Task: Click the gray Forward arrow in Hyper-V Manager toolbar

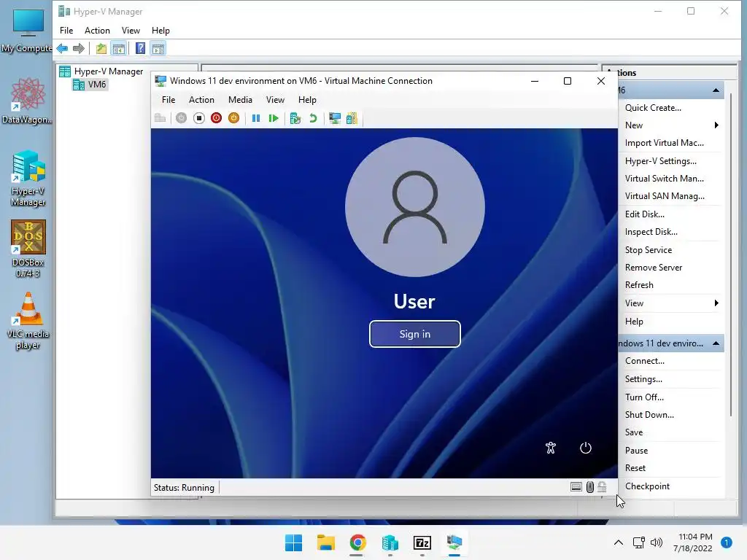Action: [x=79, y=49]
